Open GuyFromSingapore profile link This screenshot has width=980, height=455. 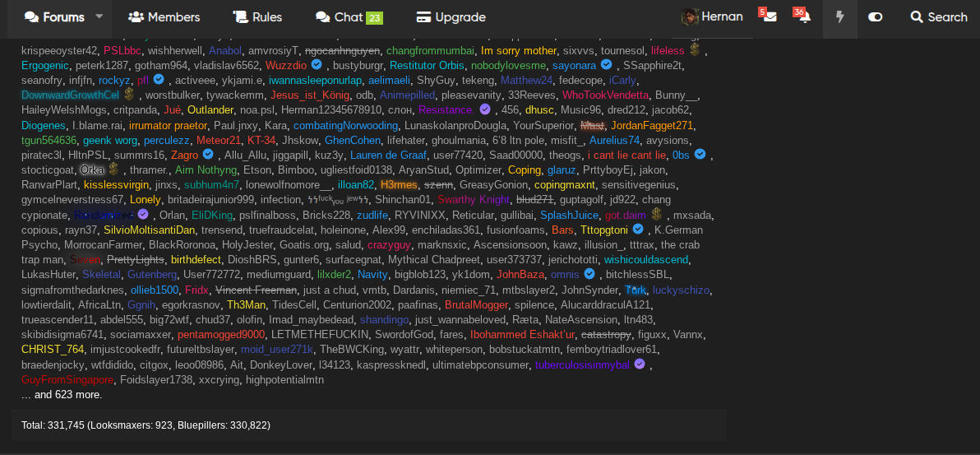pos(67,379)
